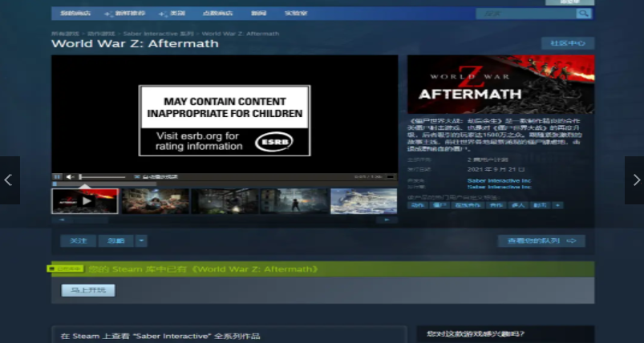This screenshot has width=644, height=343.
Task: Click the Saber Interactive 系列 breadcrumb
Action: 158,34
